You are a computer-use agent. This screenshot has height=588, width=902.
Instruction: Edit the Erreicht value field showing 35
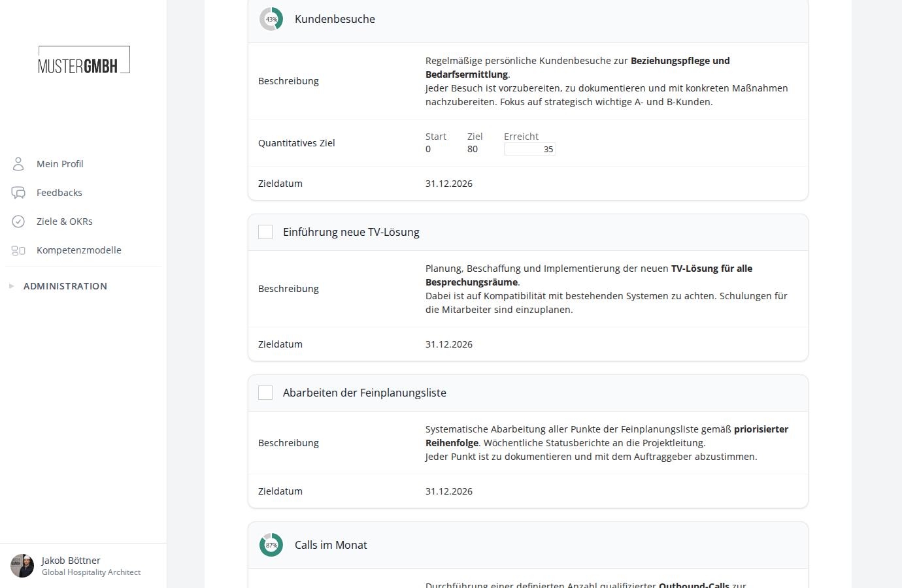530,149
